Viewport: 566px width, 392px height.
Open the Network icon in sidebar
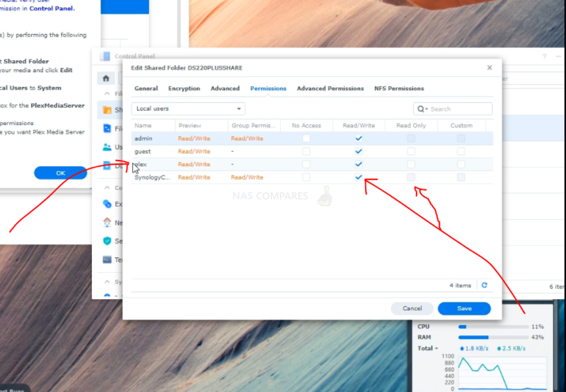[x=107, y=223]
